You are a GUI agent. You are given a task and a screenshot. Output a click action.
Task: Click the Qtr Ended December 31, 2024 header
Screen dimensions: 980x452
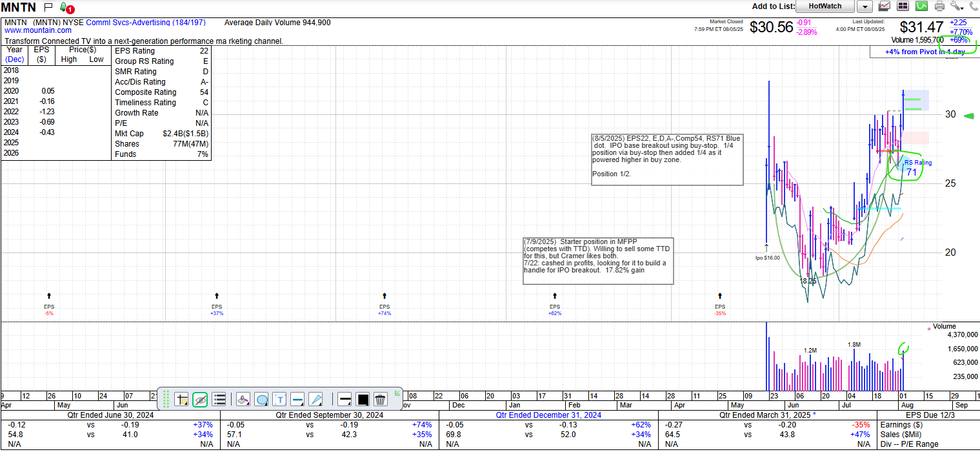click(x=548, y=415)
